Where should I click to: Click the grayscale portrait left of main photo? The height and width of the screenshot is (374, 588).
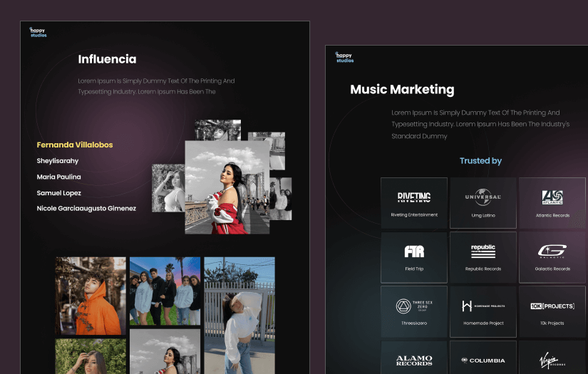click(168, 188)
